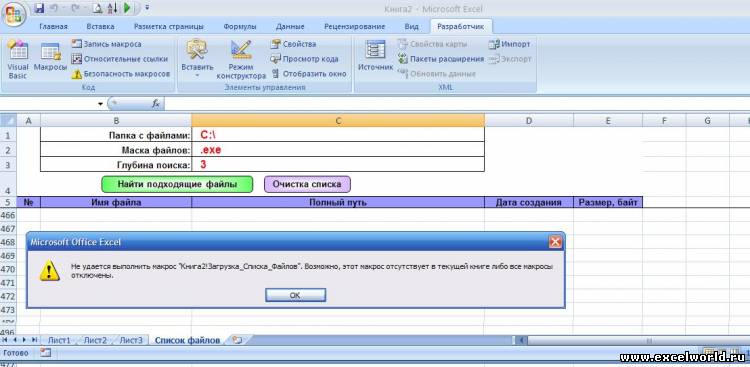Select all cells corner button
750x367 pixels.
pyautogui.click(x=8, y=121)
